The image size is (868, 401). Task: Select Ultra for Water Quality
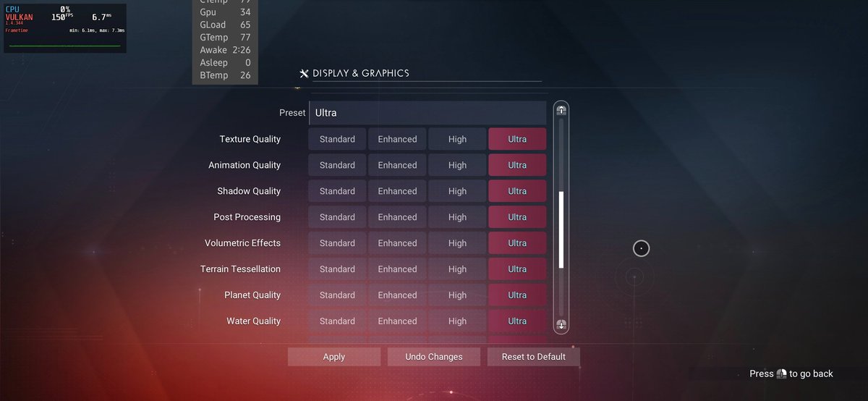[517, 321]
